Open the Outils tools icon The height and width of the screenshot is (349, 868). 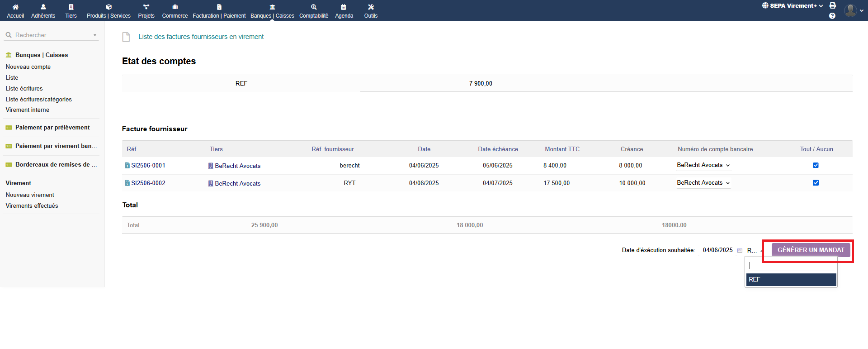[371, 7]
